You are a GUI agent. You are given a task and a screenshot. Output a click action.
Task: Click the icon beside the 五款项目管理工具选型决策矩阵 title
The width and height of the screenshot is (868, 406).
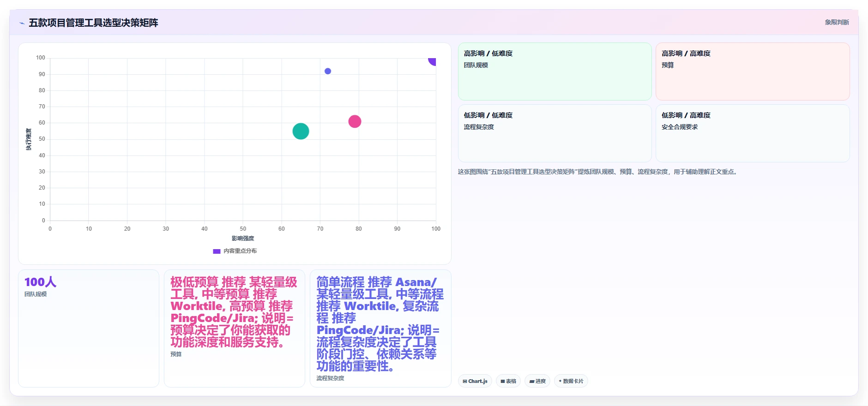[x=22, y=23]
